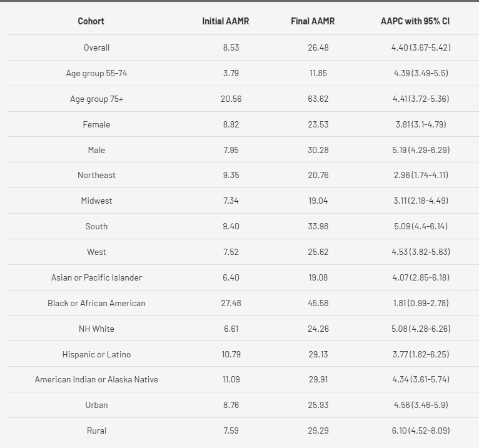Click the Age group 55-74 cell
479x448 pixels.
point(96,73)
